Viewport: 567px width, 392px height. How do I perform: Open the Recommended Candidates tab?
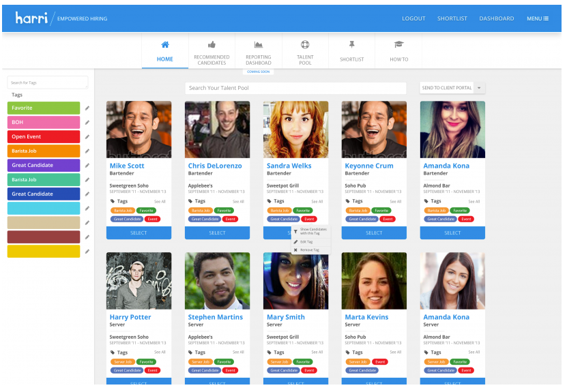click(x=212, y=51)
